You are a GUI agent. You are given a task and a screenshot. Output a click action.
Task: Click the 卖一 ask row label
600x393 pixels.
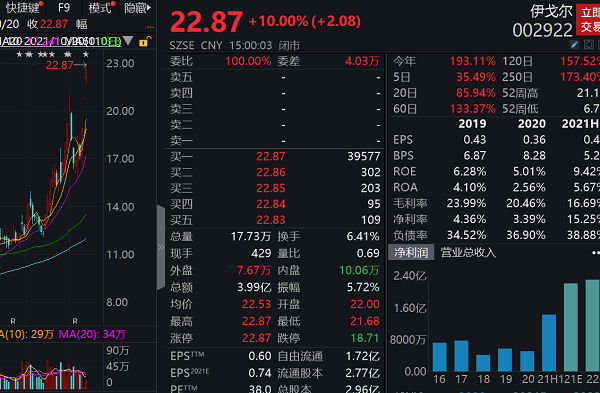[x=181, y=140]
